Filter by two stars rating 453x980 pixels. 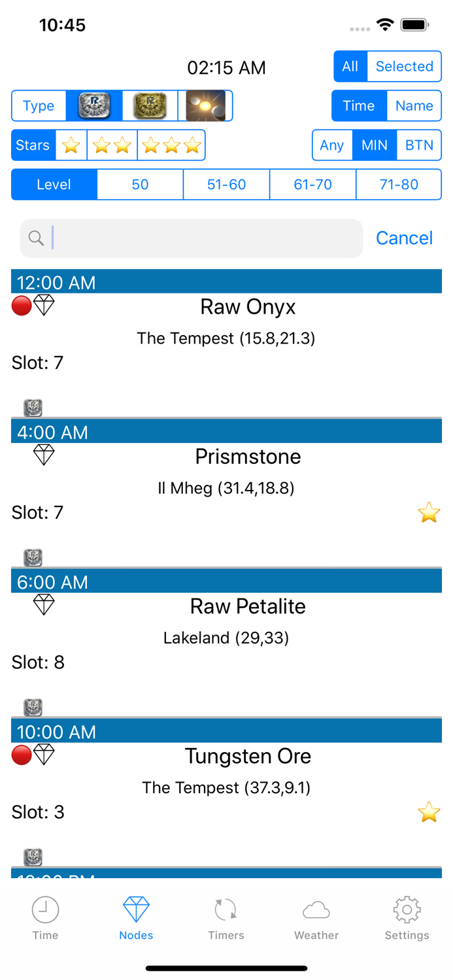click(x=112, y=145)
